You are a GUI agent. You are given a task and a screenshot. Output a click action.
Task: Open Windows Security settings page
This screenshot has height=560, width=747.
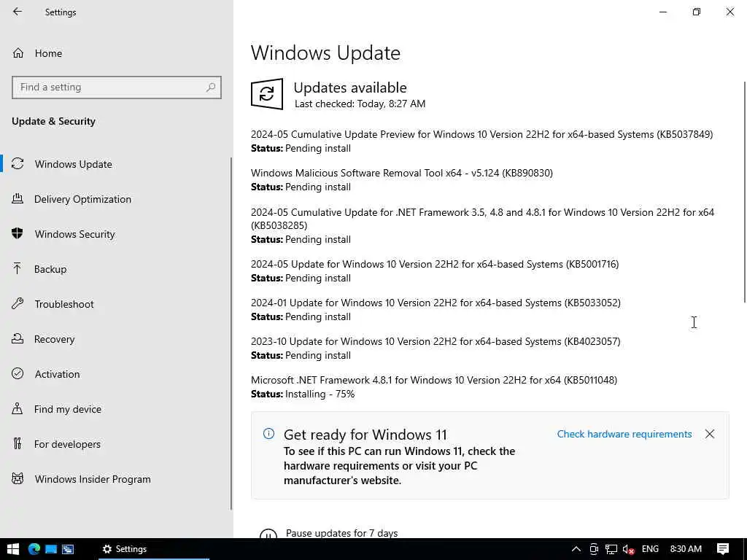75,234
